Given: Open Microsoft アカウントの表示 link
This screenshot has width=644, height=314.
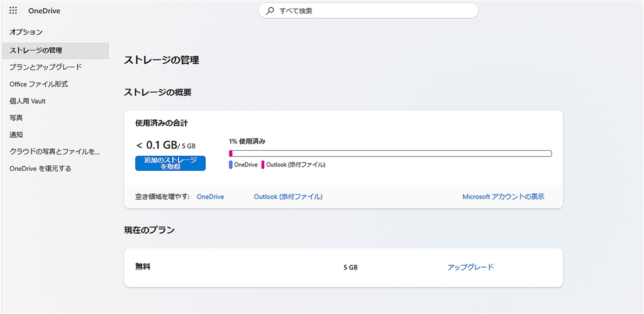Looking at the screenshot, I should [x=503, y=197].
